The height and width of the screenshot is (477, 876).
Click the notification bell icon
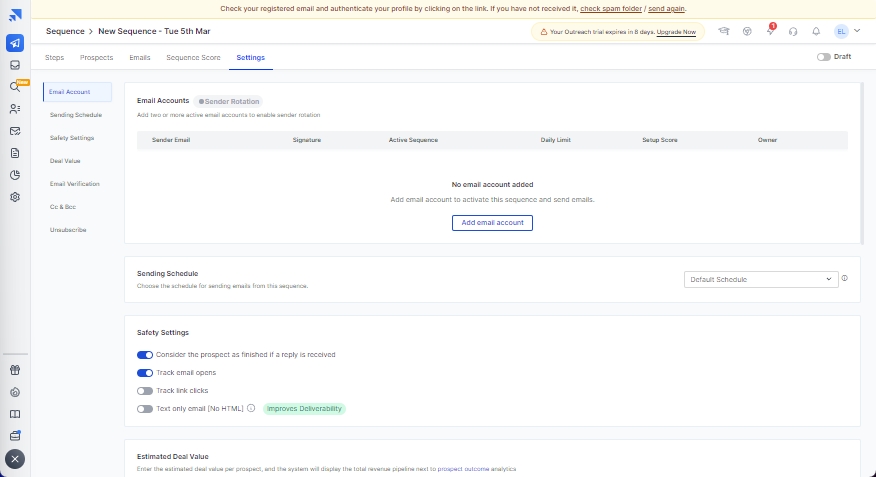(x=816, y=32)
